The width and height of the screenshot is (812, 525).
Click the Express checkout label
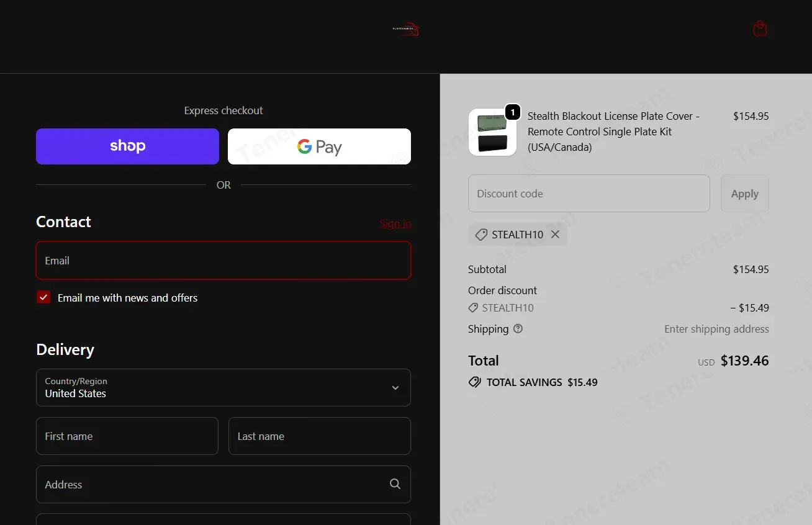[223, 110]
